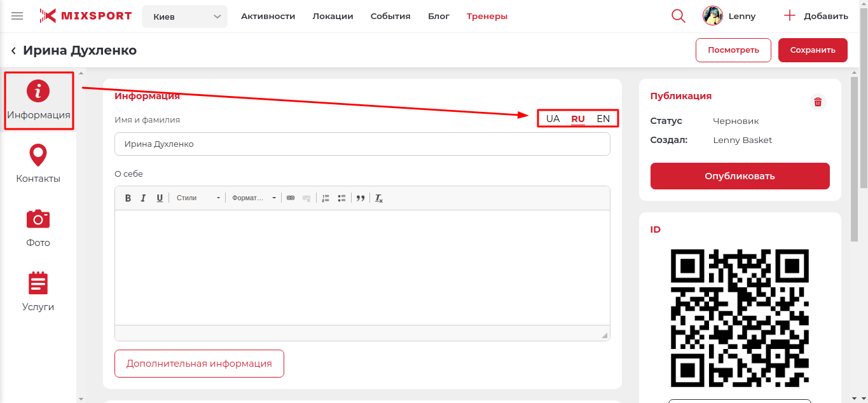
Task: Expand the Стили dropdown in the editor
Action: [198, 198]
